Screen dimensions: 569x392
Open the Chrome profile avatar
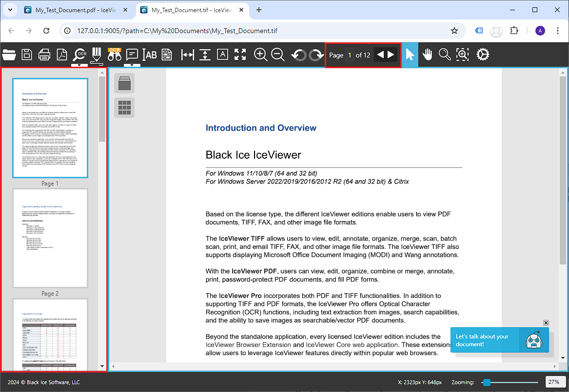[540, 31]
